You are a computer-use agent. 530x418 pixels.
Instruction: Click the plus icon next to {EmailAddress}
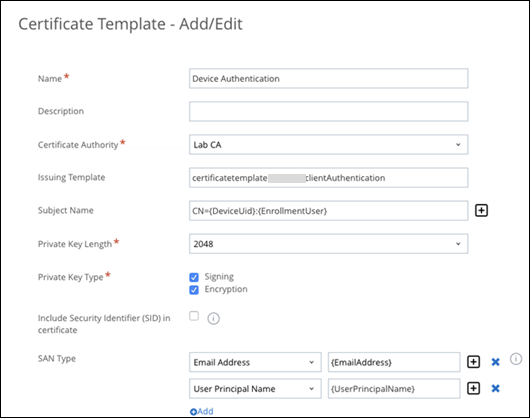coord(473,362)
